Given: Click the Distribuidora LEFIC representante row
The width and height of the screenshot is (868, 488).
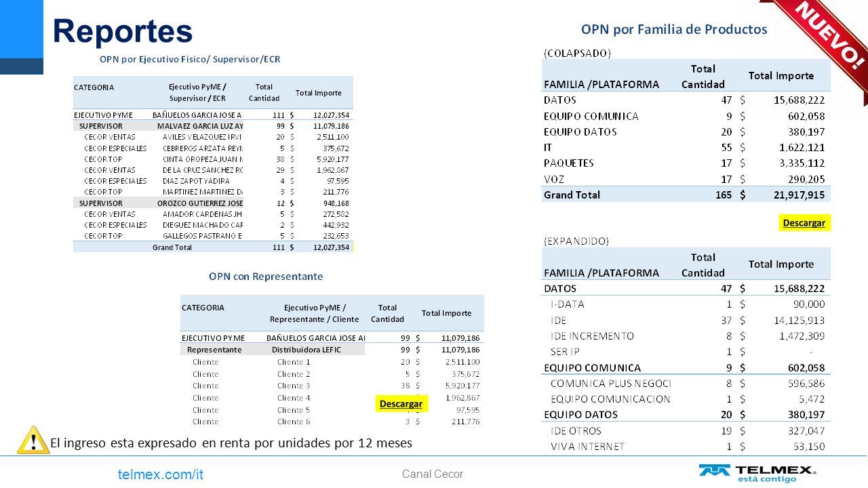Looking at the screenshot, I should 332,350.
